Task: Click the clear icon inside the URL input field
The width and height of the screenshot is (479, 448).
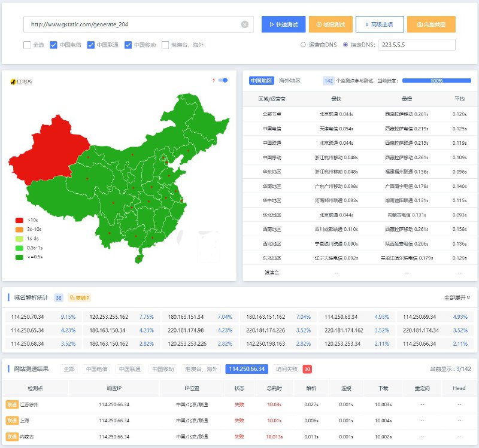Action: click(x=244, y=25)
